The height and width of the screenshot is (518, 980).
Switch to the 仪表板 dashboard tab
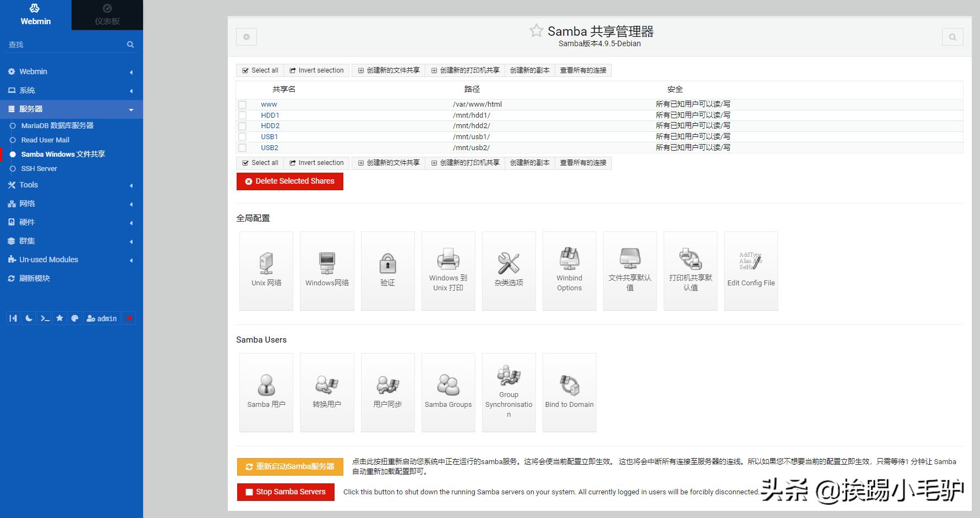click(107, 15)
